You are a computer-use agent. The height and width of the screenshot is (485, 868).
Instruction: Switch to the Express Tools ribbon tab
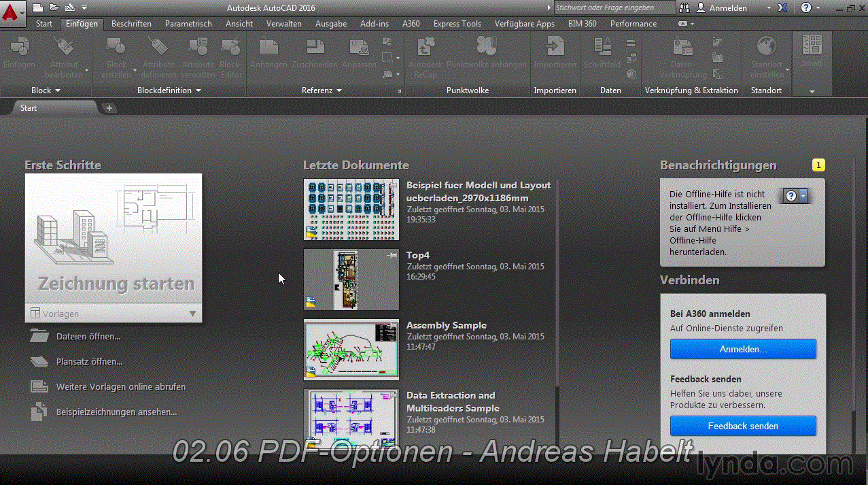(457, 24)
